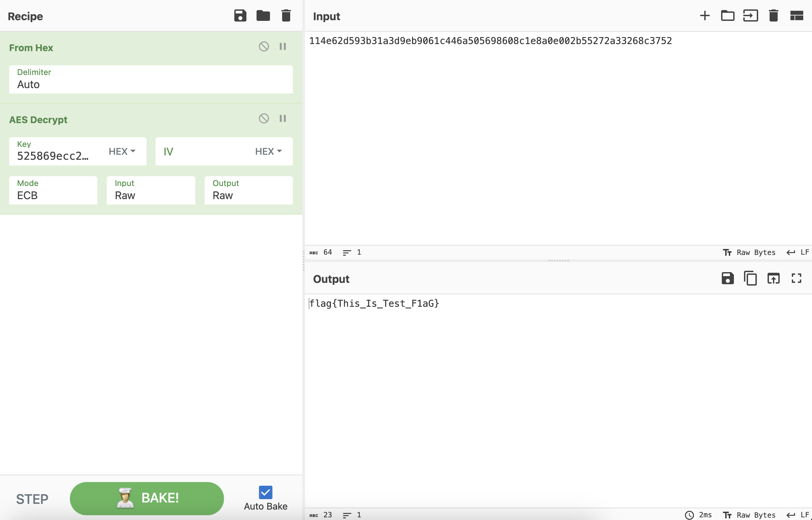This screenshot has width=812, height=520.
Task: Set breakpoint on AES Decrypt operation
Action: click(x=282, y=118)
